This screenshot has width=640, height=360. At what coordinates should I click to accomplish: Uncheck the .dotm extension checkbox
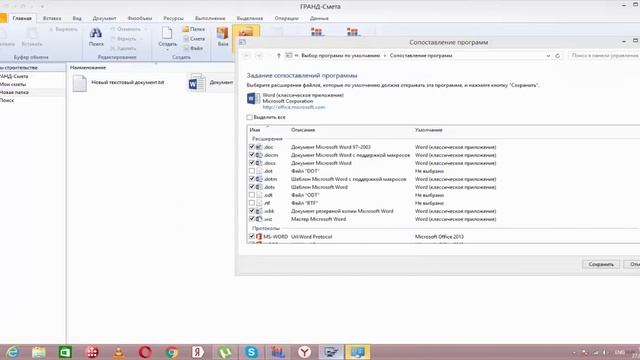coord(252,179)
